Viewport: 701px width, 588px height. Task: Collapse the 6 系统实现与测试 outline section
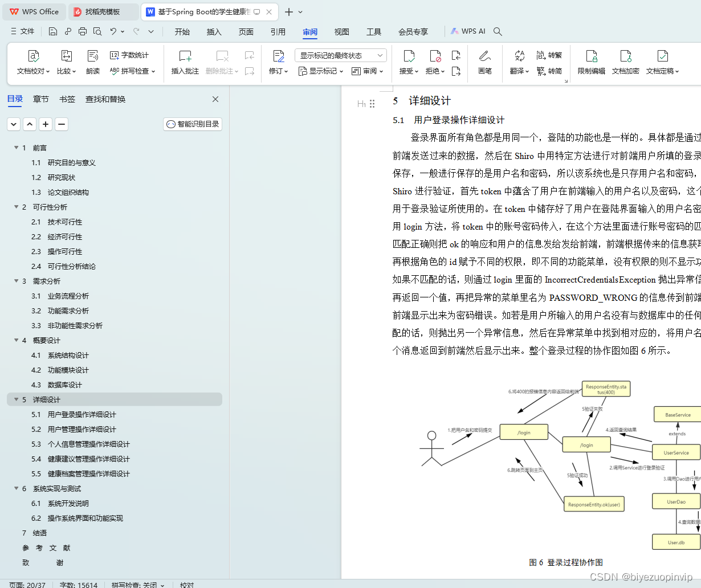(x=16, y=488)
